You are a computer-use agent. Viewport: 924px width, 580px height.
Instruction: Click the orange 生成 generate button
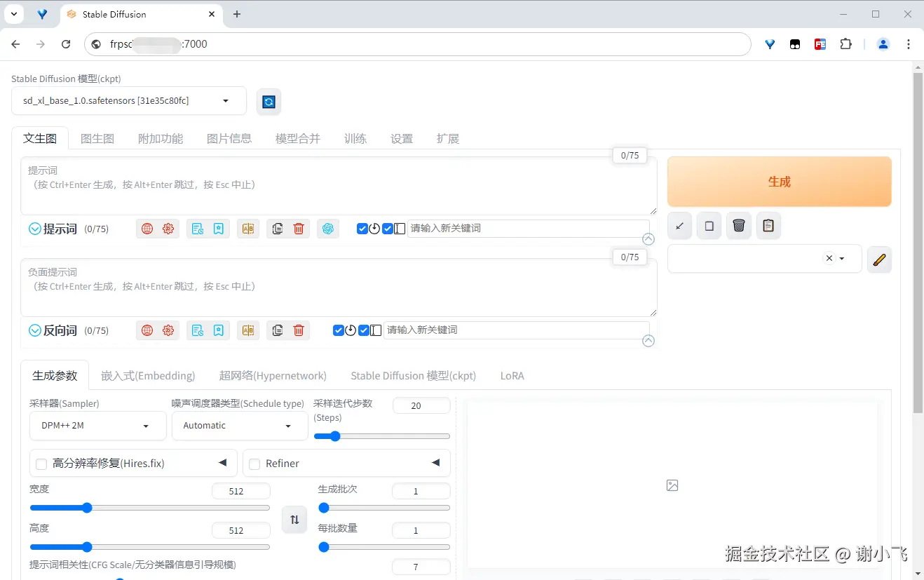point(779,181)
